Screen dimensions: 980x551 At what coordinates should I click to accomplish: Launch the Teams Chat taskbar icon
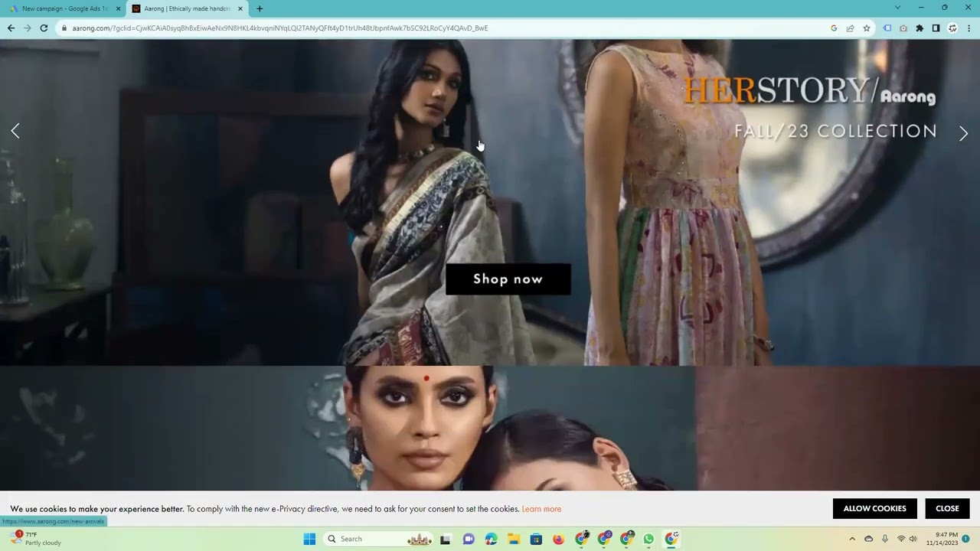(469, 539)
